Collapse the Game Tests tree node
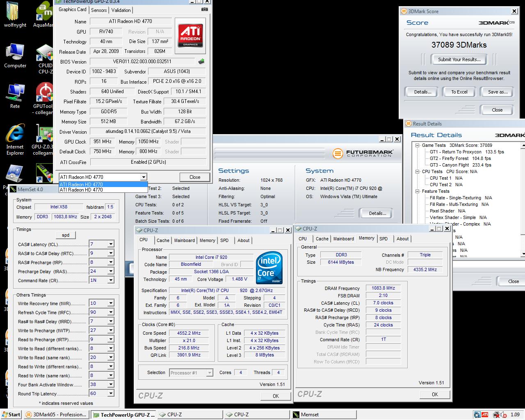The width and height of the screenshot is (525, 420). click(x=417, y=145)
